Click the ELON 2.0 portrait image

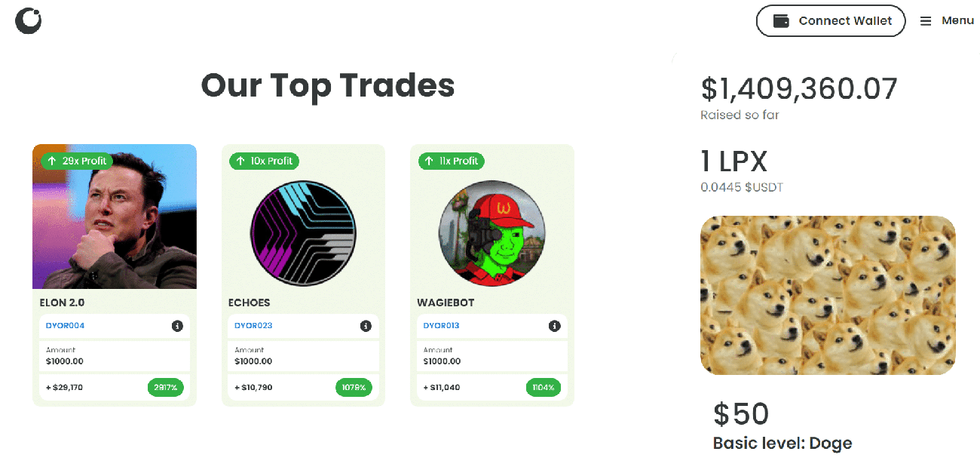[x=114, y=217]
